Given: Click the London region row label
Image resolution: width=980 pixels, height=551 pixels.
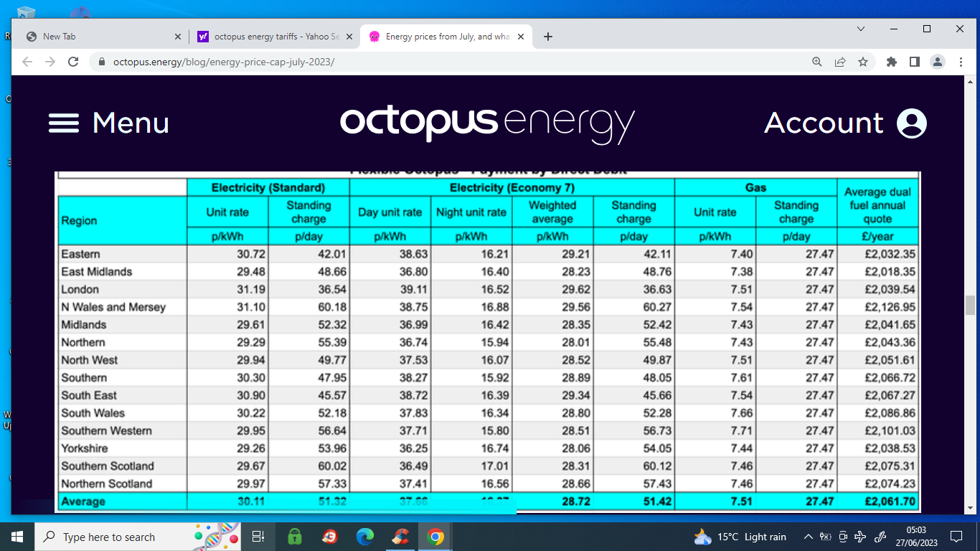Looking at the screenshot, I should [x=80, y=289].
